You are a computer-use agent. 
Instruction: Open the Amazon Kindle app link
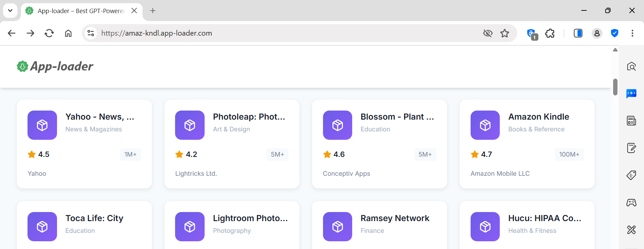(538, 117)
